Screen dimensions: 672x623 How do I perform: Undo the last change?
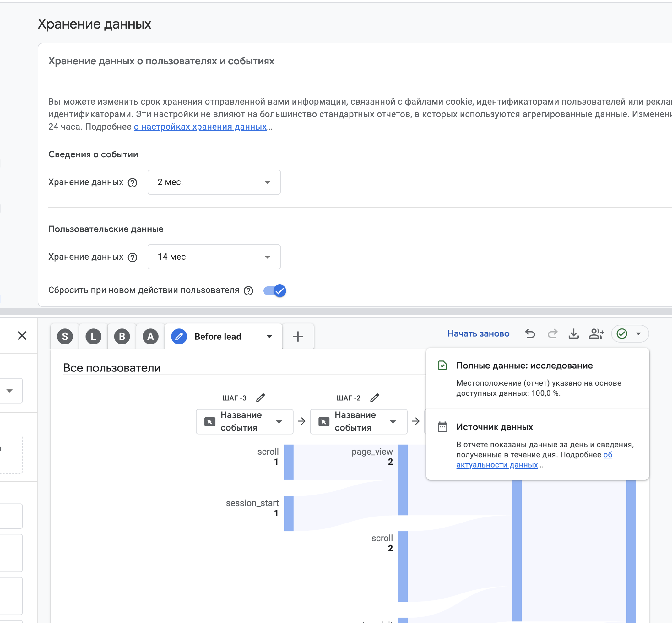530,334
